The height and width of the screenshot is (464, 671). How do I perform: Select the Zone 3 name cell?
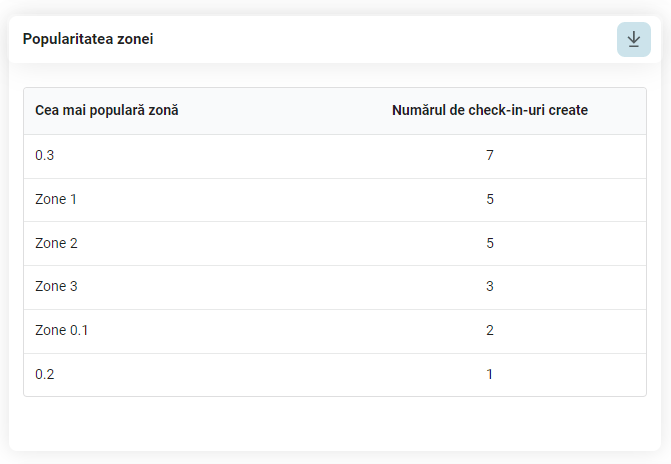[56, 286]
